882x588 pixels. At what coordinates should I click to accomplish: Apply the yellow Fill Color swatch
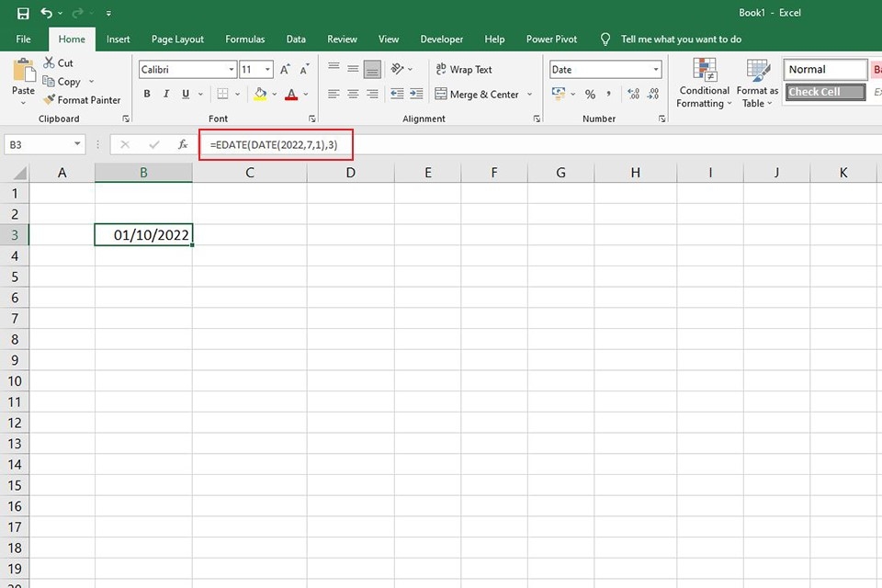pos(260,95)
